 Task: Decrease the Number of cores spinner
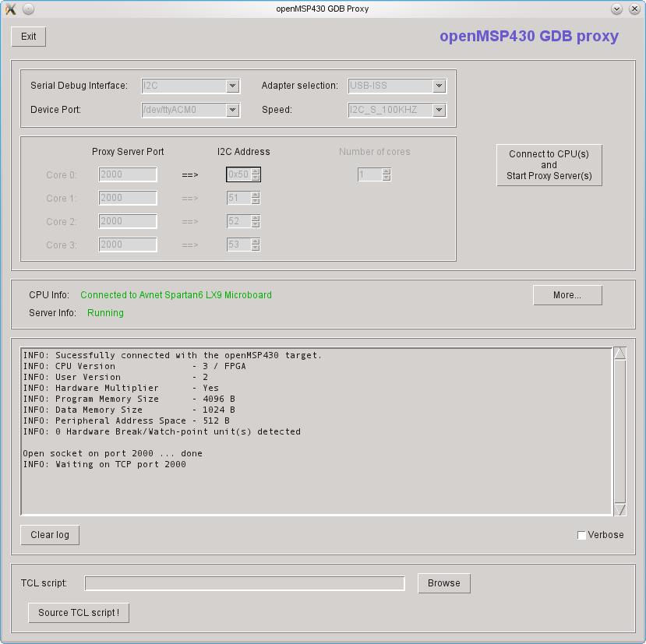click(x=386, y=178)
